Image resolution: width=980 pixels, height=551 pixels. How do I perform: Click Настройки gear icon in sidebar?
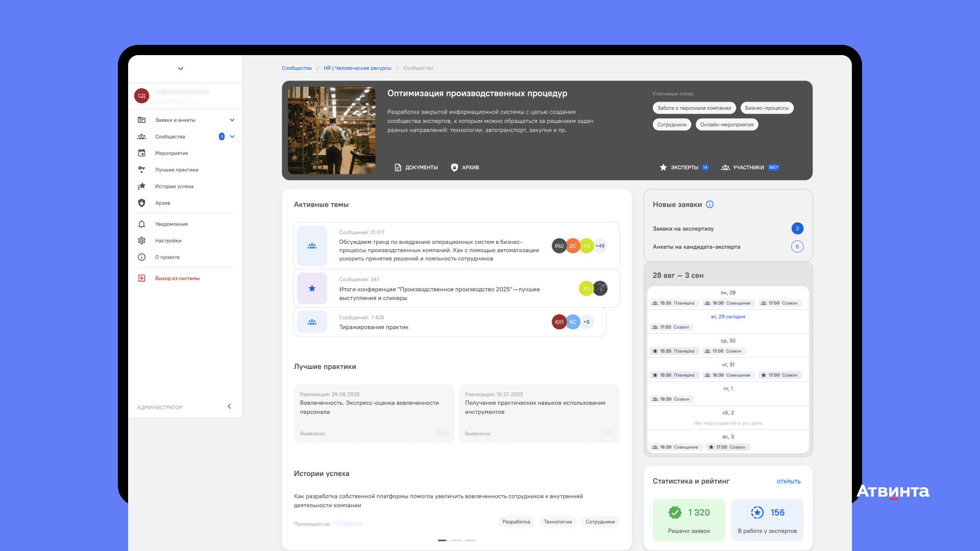[142, 241]
